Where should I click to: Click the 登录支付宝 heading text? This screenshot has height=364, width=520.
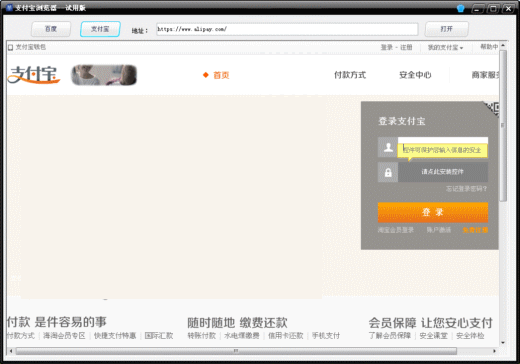click(x=402, y=121)
